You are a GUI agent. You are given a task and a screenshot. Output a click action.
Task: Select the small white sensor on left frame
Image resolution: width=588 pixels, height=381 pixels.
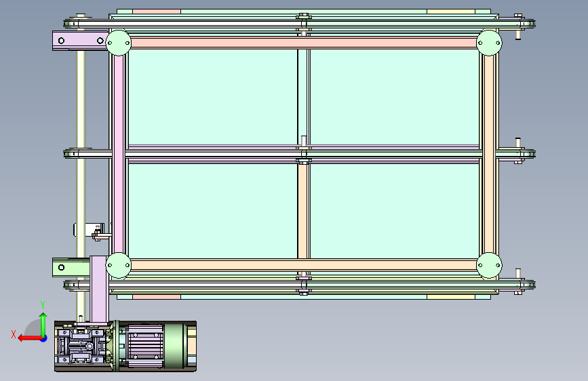(x=88, y=230)
